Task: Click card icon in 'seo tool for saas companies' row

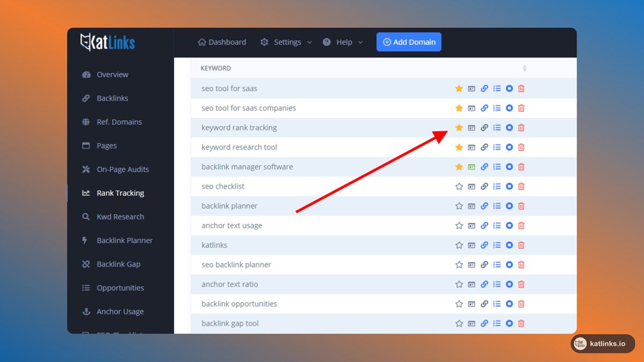Action: point(471,108)
